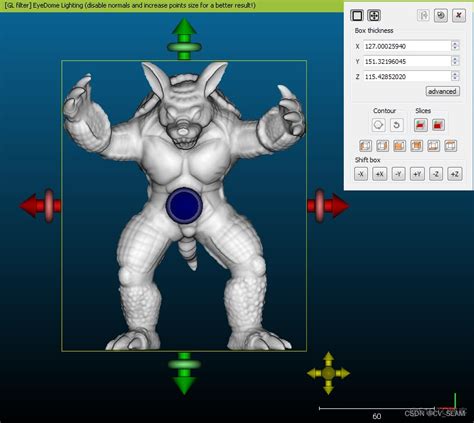This screenshot has width=474, height=423.
Task: Close the cross section panel
Action: pos(459,15)
